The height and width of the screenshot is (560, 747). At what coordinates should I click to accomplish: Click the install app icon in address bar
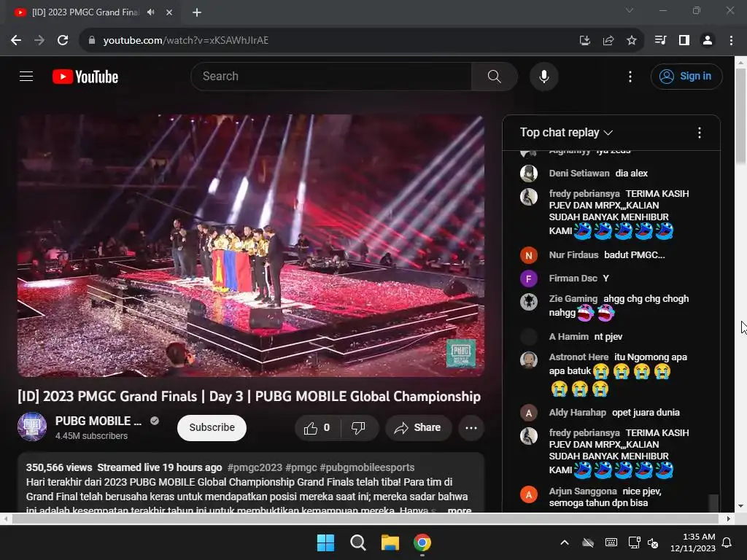(x=585, y=41)
